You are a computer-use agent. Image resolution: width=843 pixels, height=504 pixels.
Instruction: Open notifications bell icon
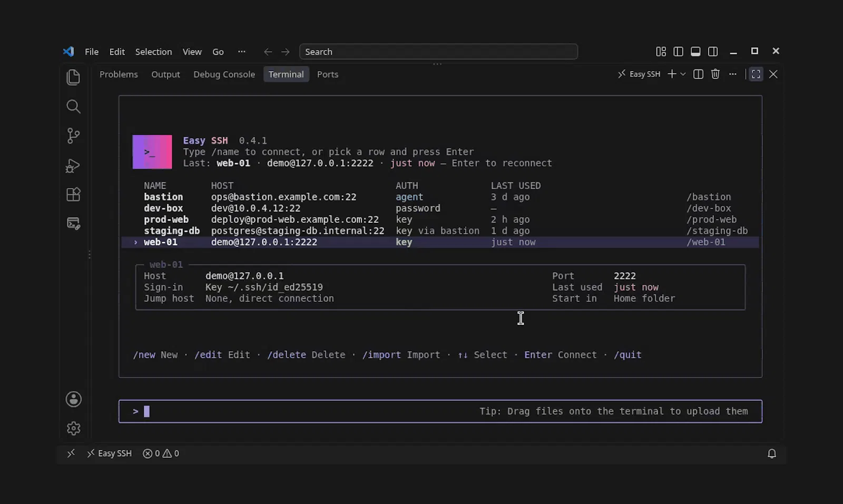[x=772, y=453]
